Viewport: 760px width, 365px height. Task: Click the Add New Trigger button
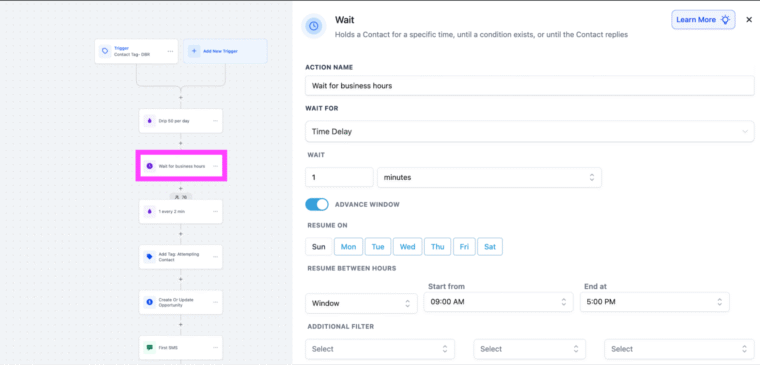[x=225, y=51]
